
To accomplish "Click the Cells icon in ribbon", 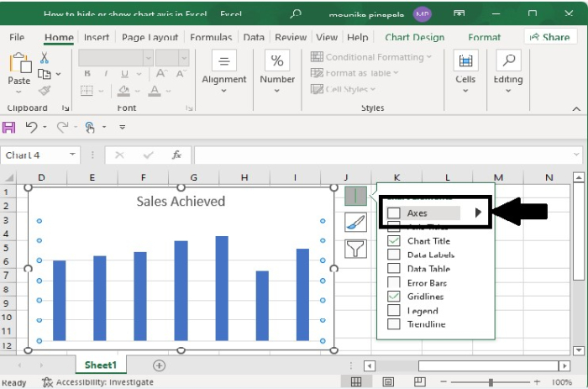I will click(x=465, y=62).
